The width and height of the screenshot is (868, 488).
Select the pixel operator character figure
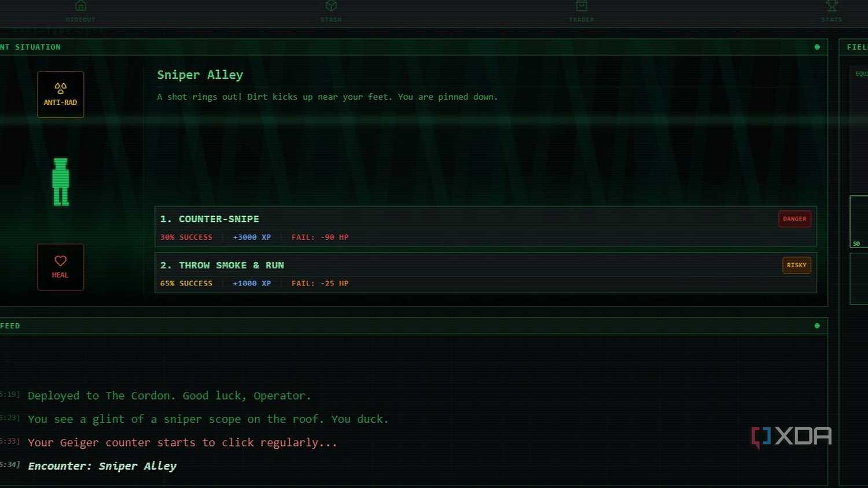point(61,182)
